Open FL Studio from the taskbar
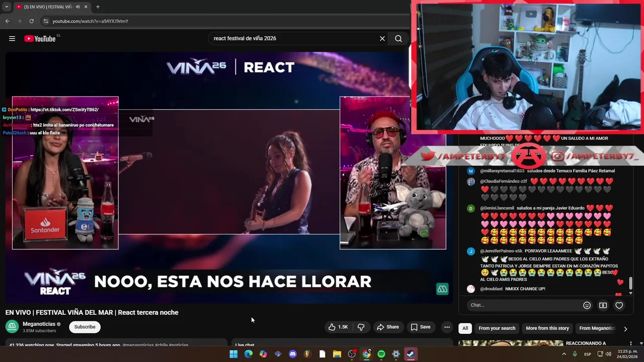This screenshot has height=362, width=644. click(x=307, y=354)
